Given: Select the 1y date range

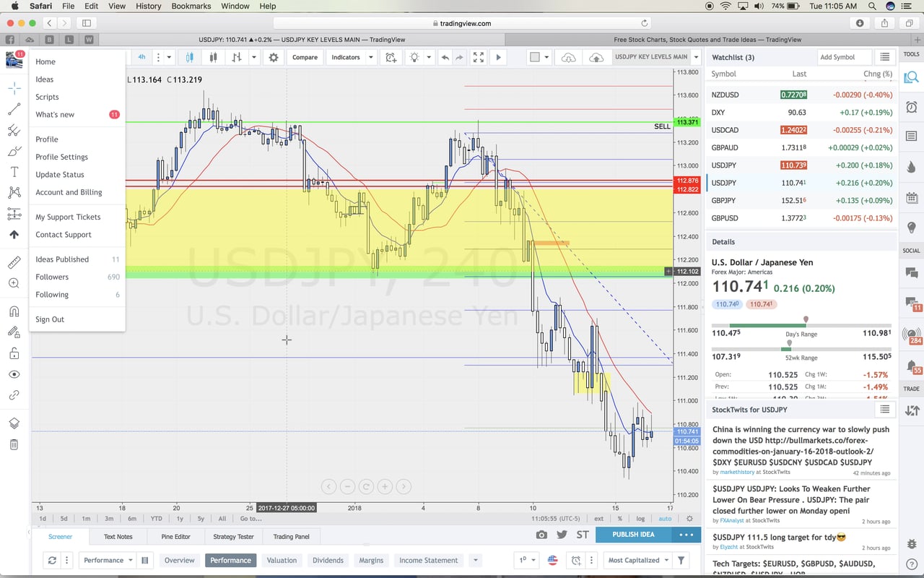Looking at the screenshot, I should tap(180, 518).
